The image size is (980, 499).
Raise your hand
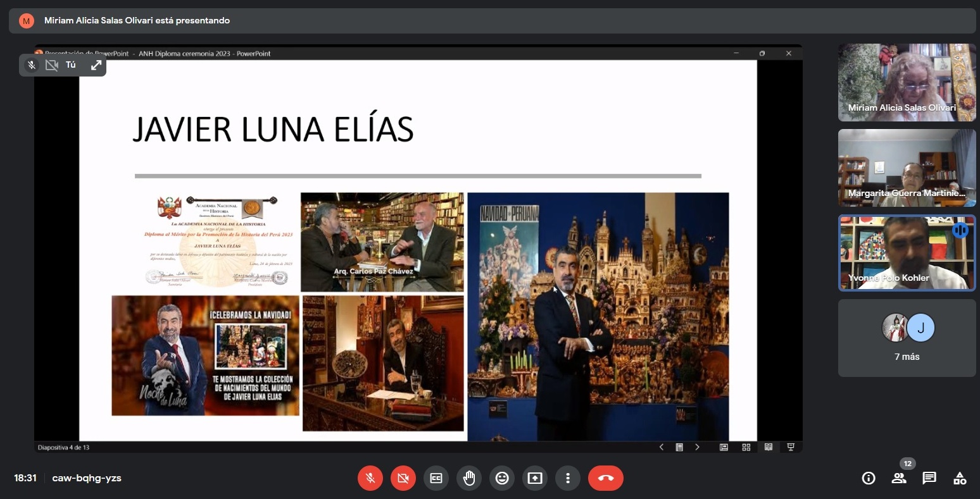[x=469, y=478]
